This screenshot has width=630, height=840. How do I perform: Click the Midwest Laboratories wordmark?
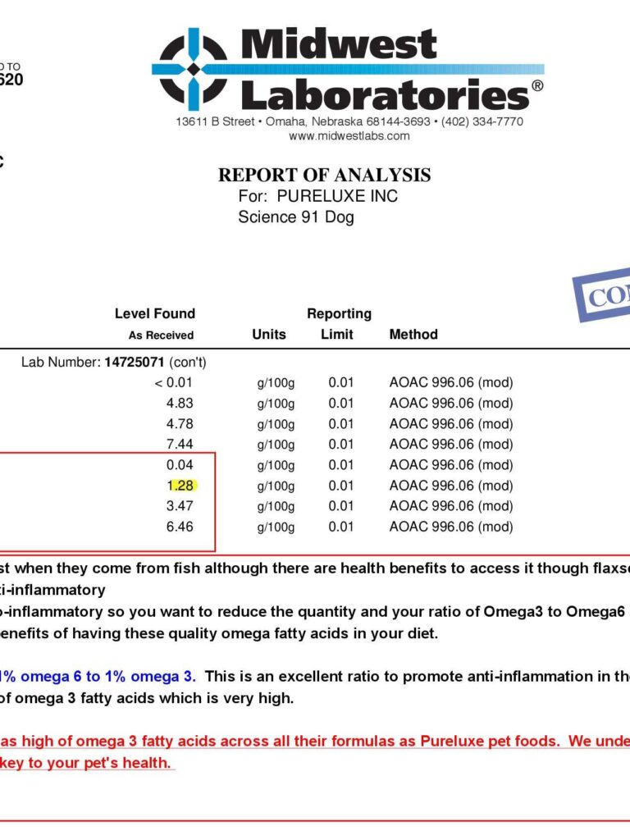click(386, 70)
